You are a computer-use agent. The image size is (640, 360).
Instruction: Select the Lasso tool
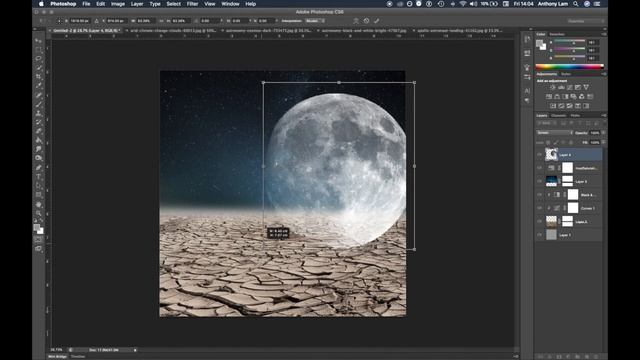(38, 58)
